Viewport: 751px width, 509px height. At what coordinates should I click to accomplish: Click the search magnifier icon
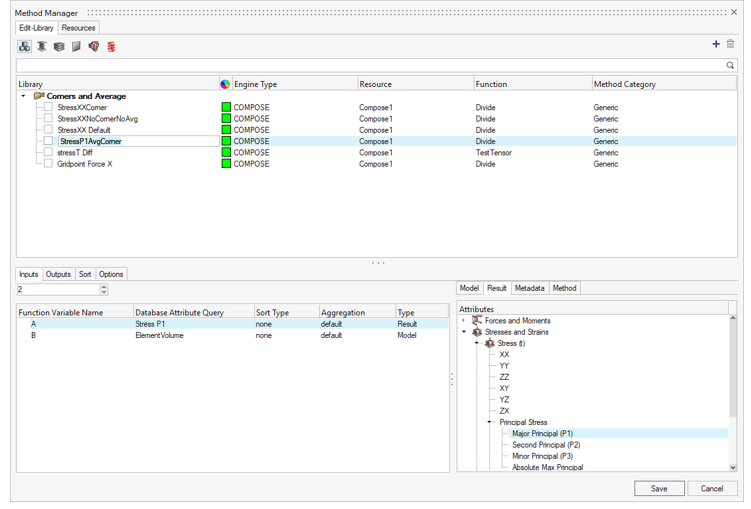731,65
